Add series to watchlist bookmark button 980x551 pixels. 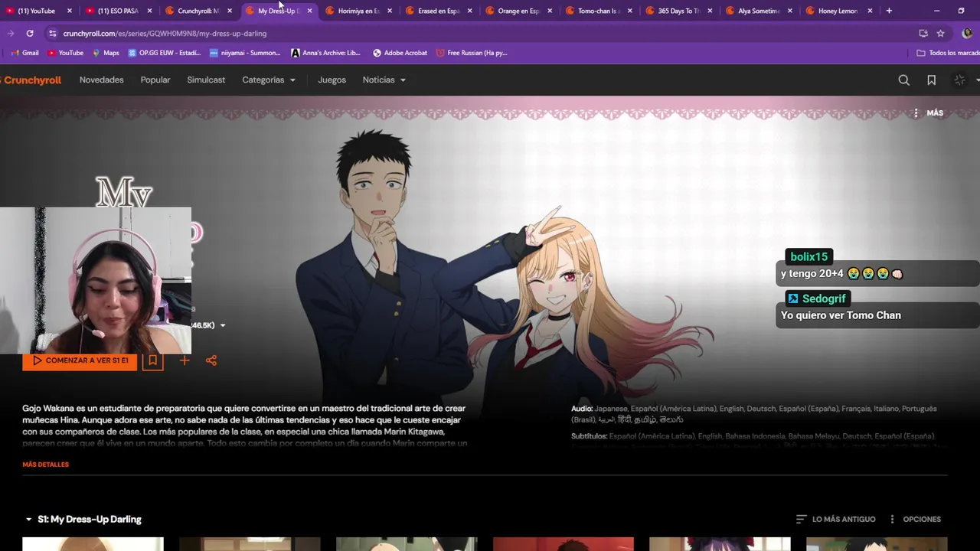pos(152,360)
